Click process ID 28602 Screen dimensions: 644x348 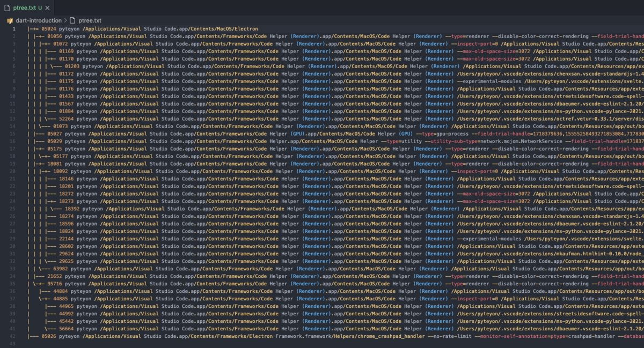click(67, 246)
